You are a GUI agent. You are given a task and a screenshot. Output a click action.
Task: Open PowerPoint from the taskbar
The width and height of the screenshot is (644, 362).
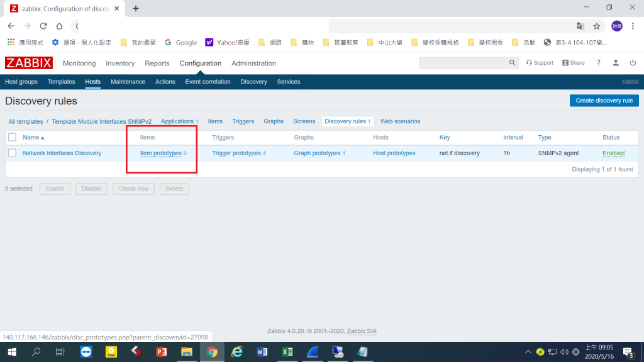pos(162,352)
